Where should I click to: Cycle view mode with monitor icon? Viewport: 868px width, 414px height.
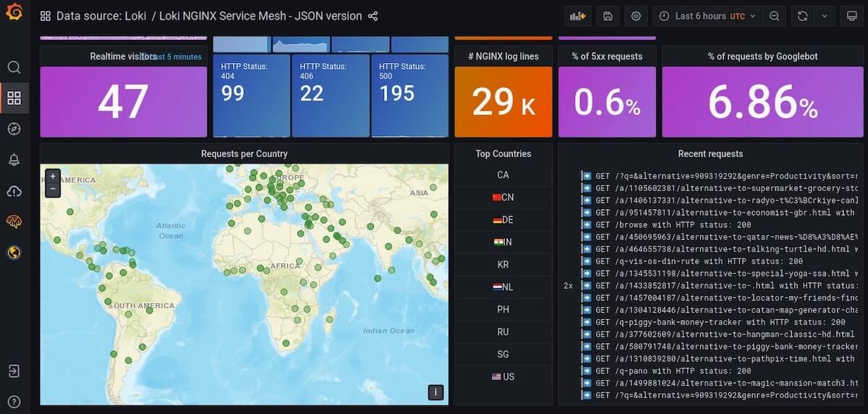click(x=853, y=16)
